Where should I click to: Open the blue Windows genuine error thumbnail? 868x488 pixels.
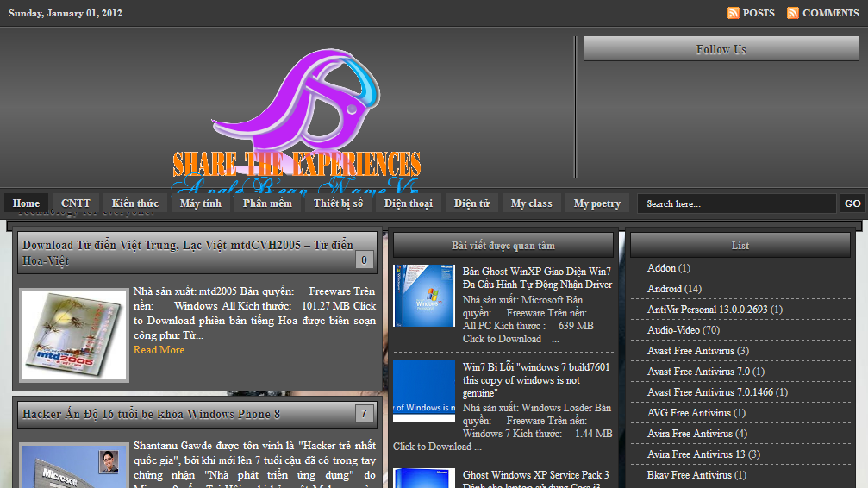[x=424, y=391]
